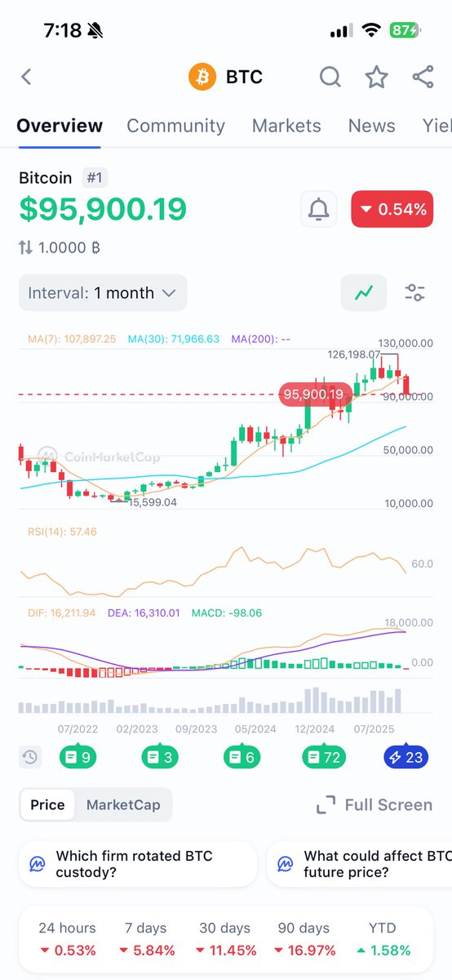
Task: Open the search magnifier icon
Action: coord(330,78)
